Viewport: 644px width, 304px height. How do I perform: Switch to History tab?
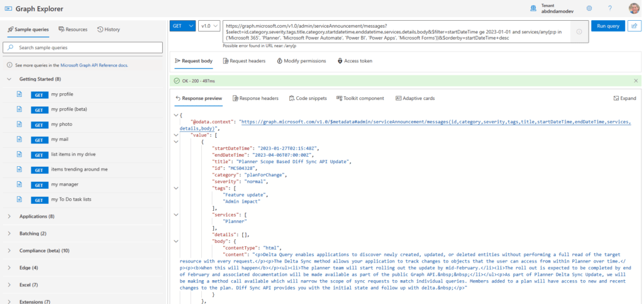[x=109, y=30]
